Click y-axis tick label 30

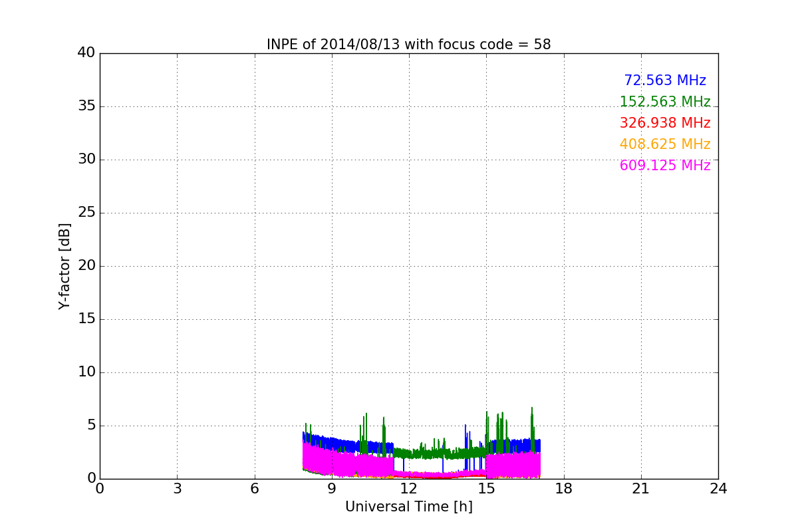click(86, 160)
